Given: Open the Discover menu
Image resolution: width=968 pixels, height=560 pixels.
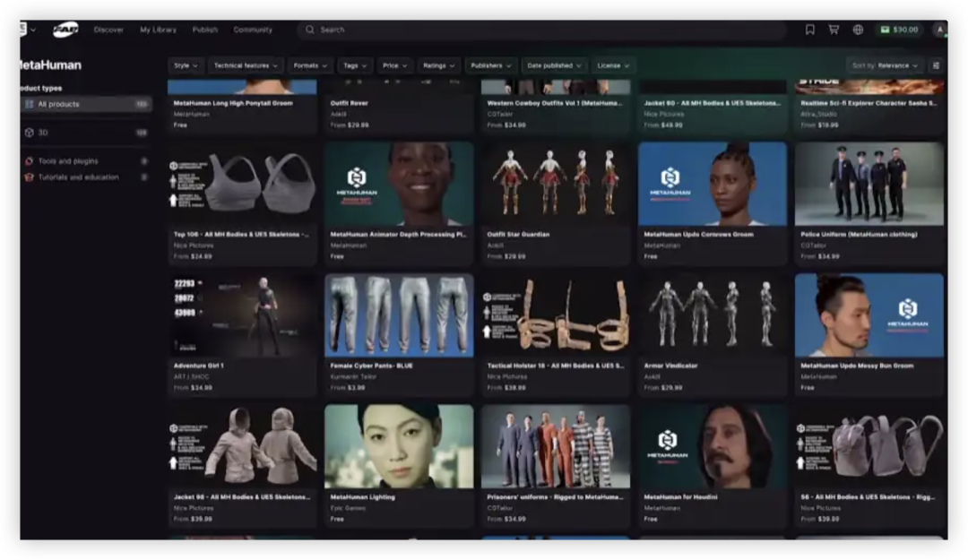Looking at the screenshot, I should pyautogui.click(x=108, y=30).
